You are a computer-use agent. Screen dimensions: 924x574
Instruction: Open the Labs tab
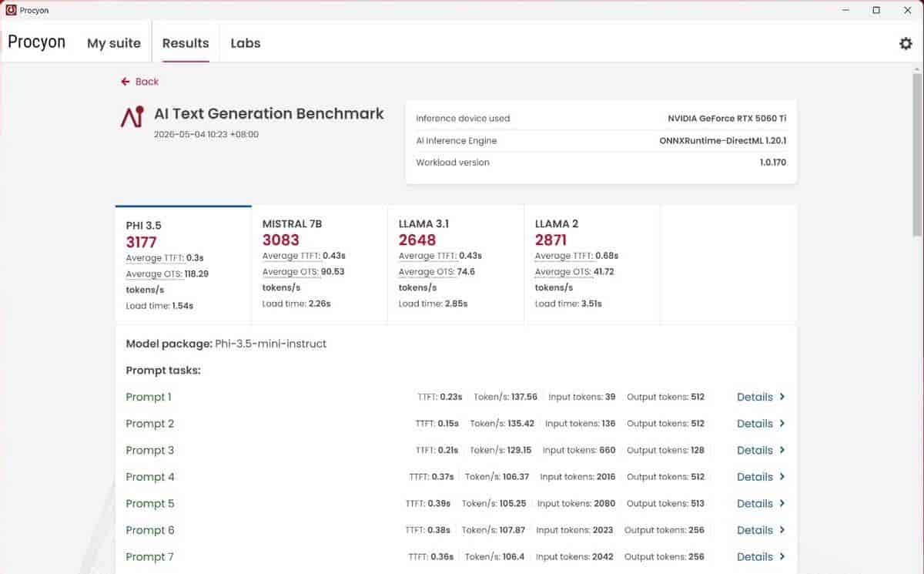246,43
